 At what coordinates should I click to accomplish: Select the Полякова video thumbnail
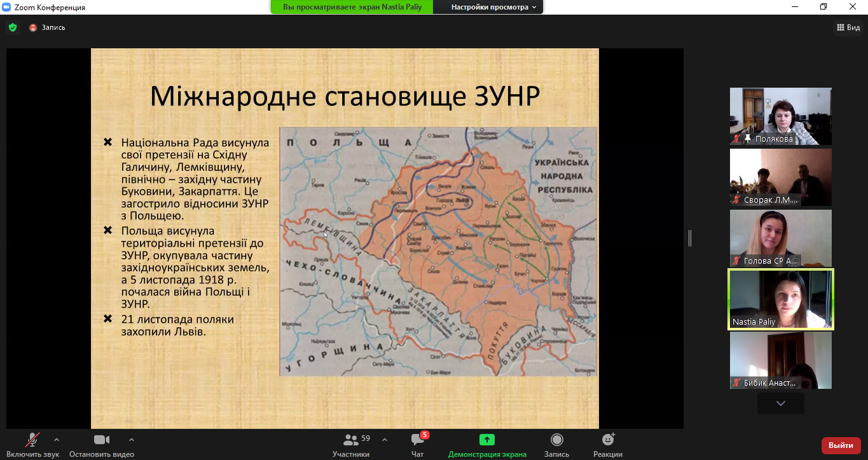780,116
